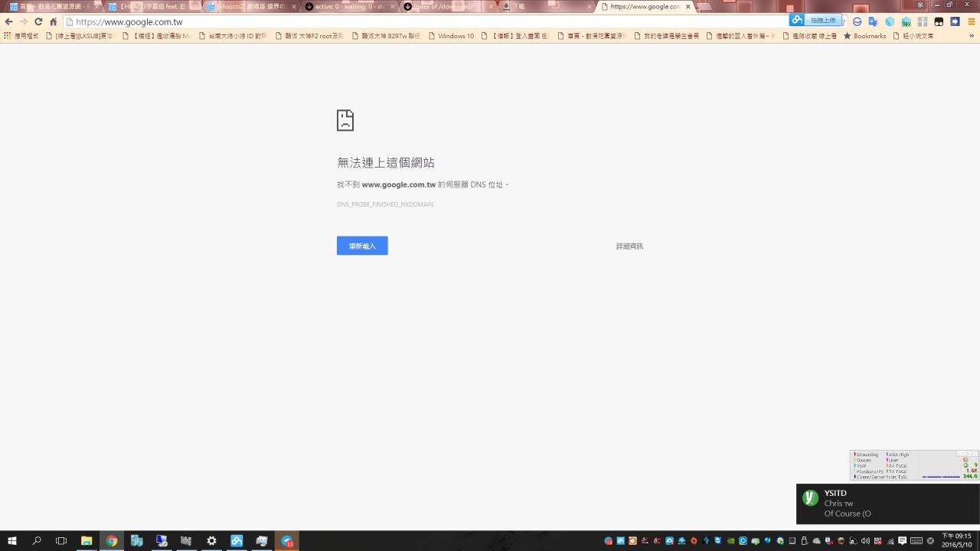Click the sad page error icon
The height and width of the screenshot is (551, 980).
tap(345, 120)
